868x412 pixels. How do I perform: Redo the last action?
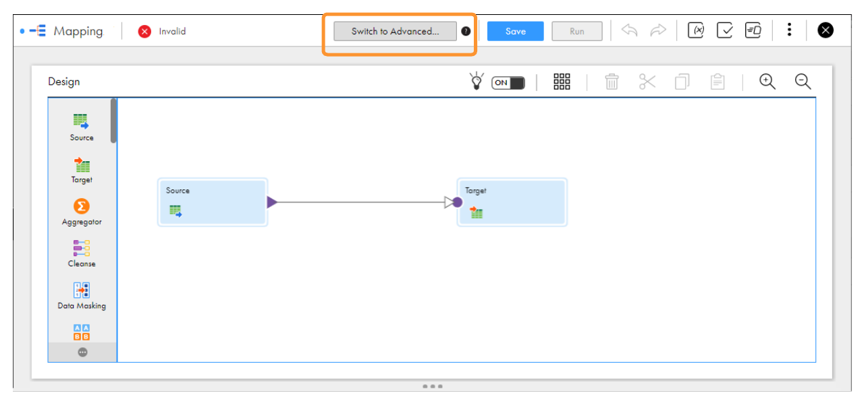coord(658,30)
